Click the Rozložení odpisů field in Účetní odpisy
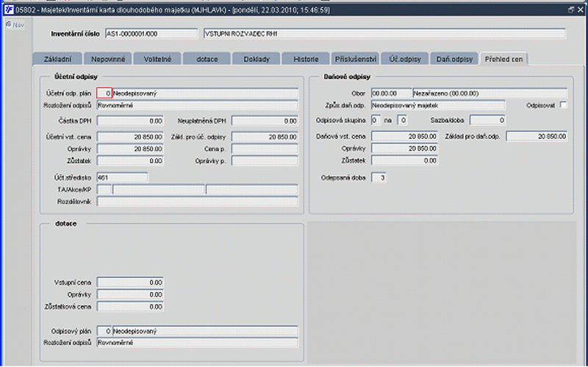The width and height of the screenshot is (588, 367). (198, 105)
